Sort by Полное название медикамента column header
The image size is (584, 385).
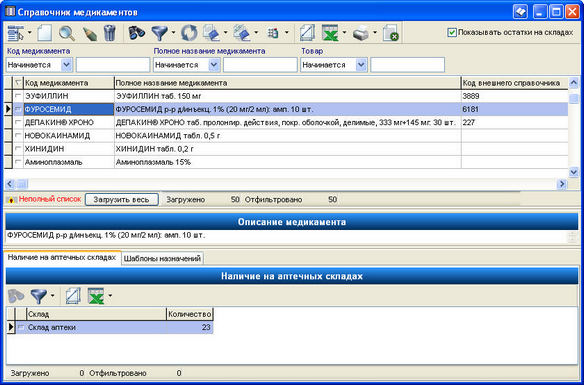288,83
